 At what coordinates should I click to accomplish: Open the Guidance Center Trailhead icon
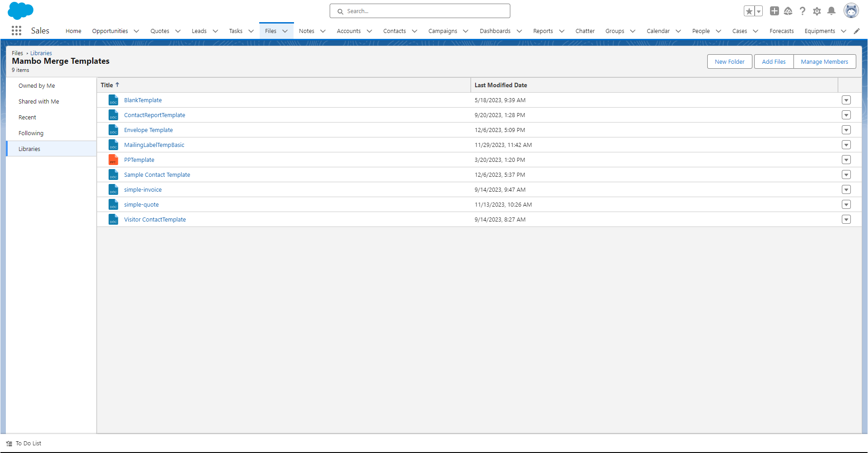pyautogui.click(x=789, y=11)
